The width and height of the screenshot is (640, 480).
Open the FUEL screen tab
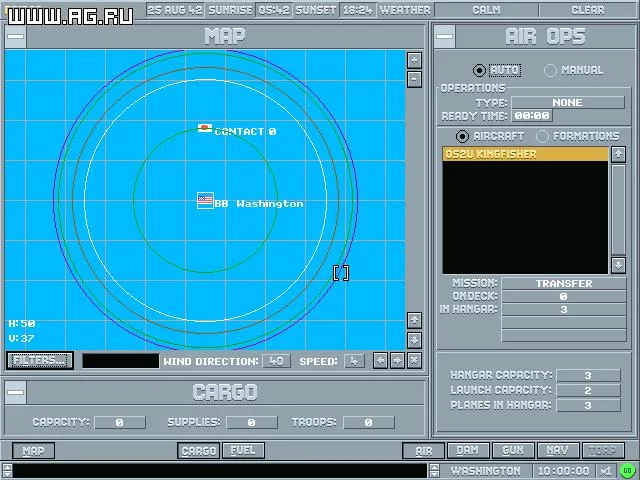tap(243, 451)
